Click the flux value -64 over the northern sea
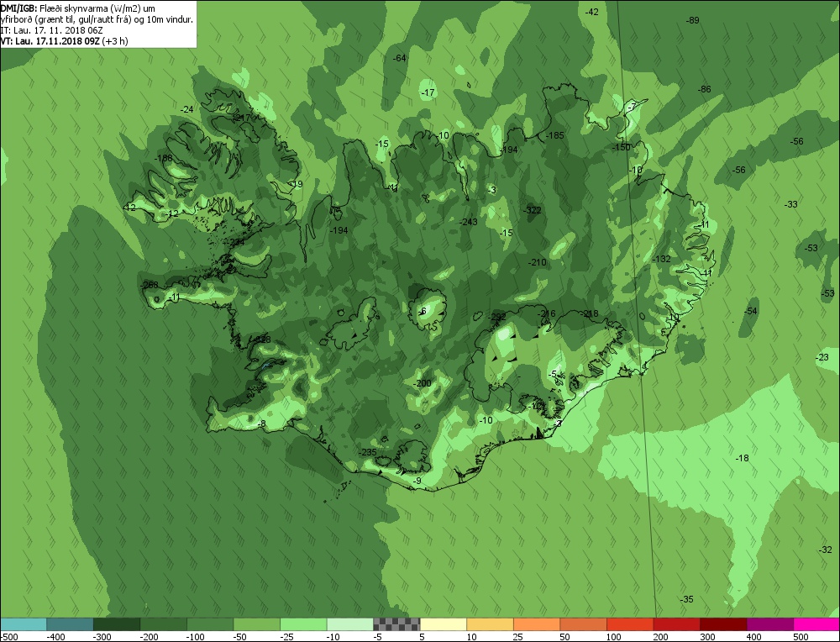The height and width of the screenshot is (642, 840). coord(399,58)
